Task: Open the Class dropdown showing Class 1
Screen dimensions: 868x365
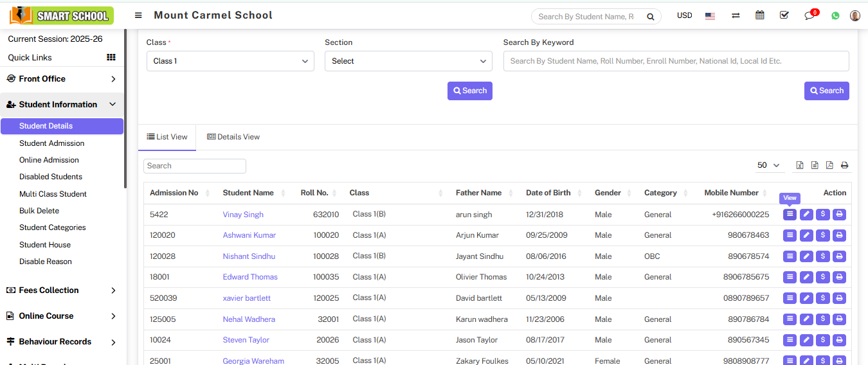Action: [x=230, y=61]
